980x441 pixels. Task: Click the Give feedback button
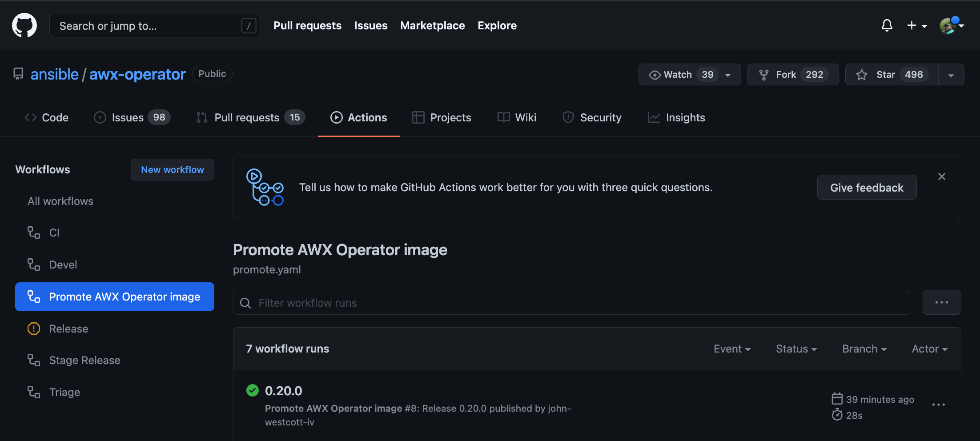pyautogui.click(x=866, y=187)
